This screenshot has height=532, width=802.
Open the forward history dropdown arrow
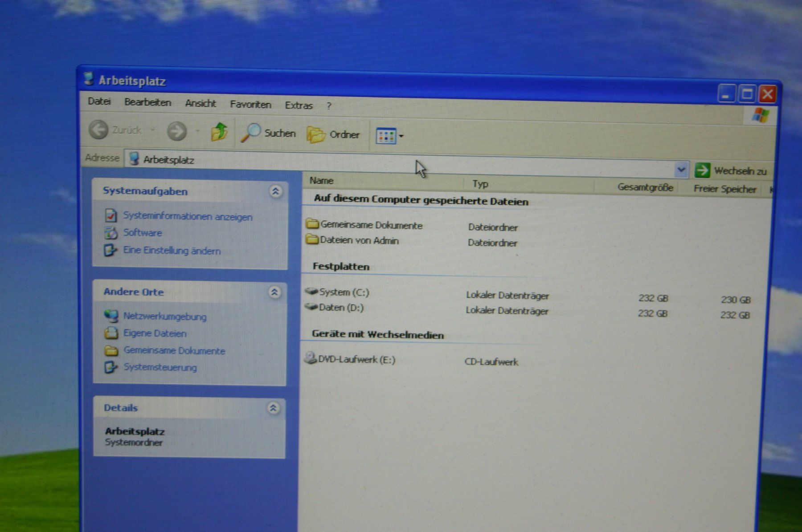tap(198, 131)
